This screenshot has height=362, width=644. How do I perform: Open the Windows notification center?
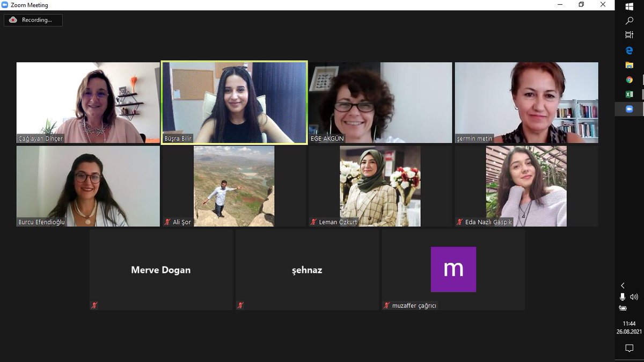tap(629, 349)
